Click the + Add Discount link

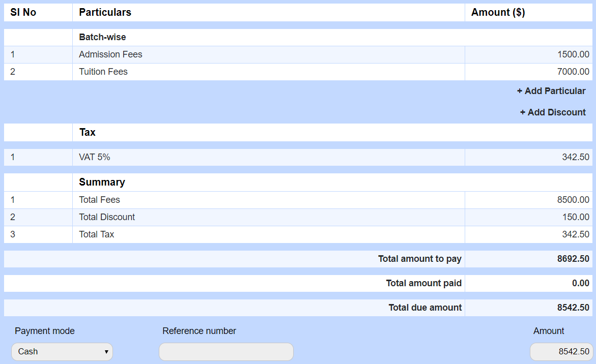pos(553,112)
